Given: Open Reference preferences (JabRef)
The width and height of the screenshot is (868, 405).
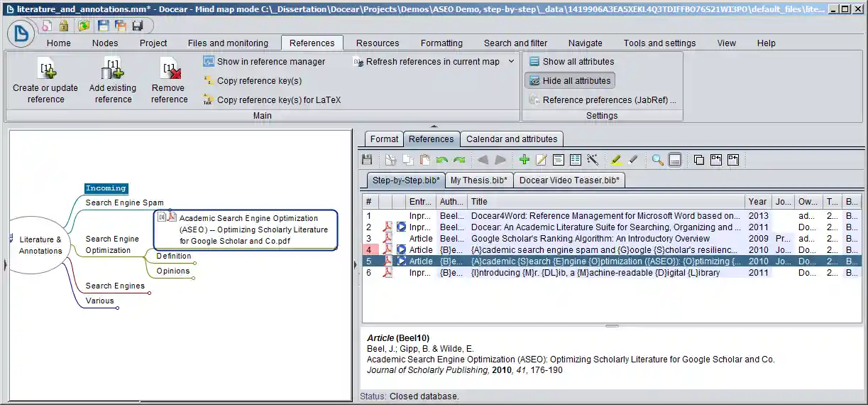Looking at the screenshot, I should pyautogui.click(x=608, y=100).
